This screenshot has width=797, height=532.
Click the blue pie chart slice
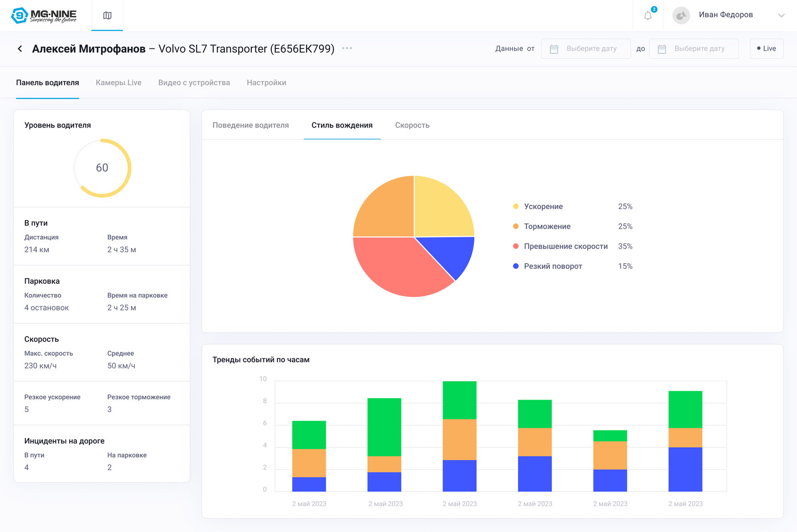pos(451,254)
